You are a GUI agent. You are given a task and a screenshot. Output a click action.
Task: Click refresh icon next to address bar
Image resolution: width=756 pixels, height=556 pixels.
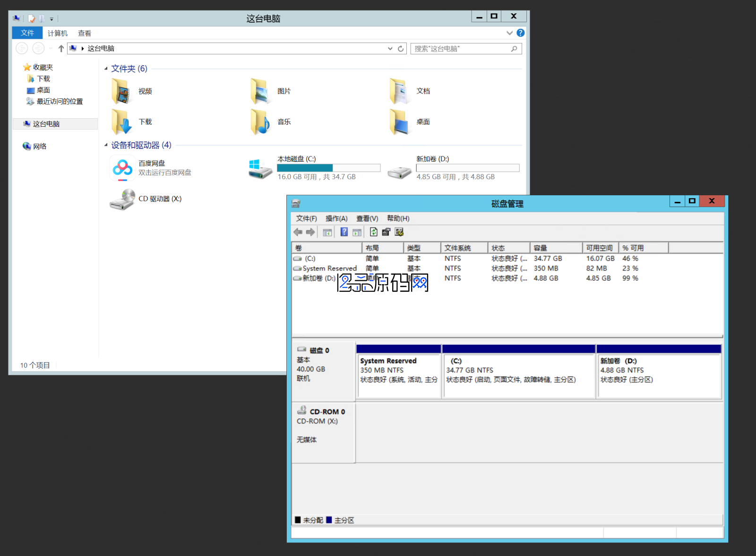pos(401,49)
